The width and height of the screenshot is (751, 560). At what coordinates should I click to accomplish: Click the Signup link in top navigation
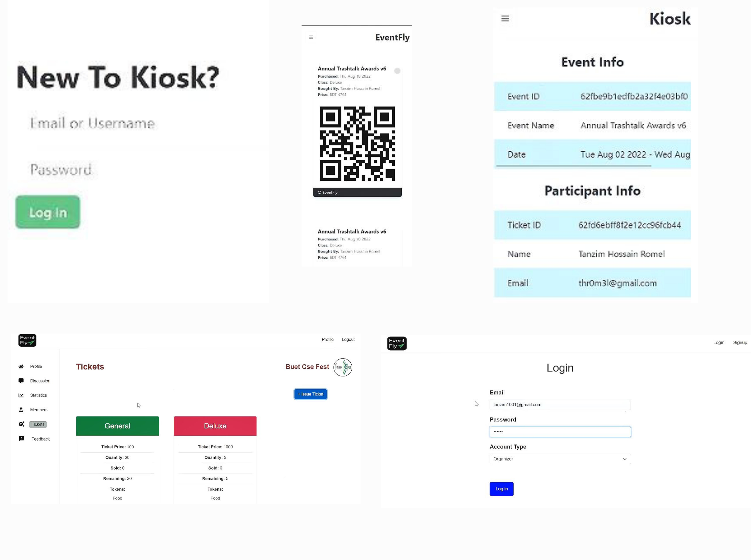[x=740, y=342]
